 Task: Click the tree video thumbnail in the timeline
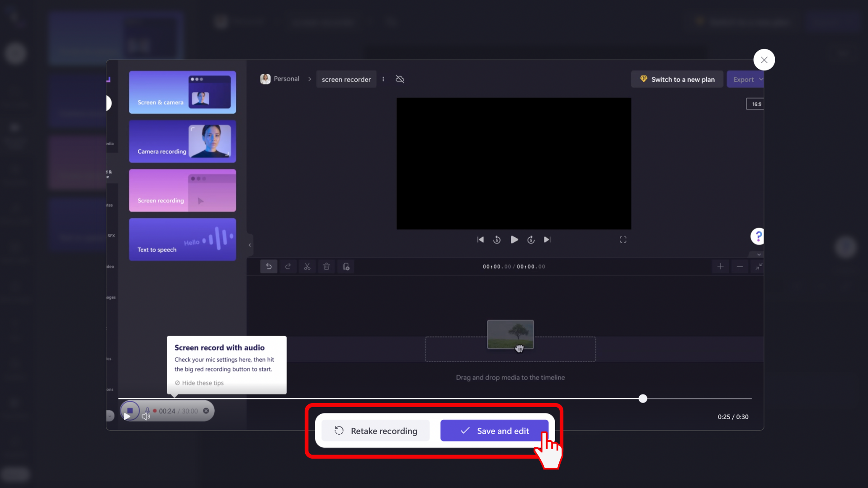(510, 334)
